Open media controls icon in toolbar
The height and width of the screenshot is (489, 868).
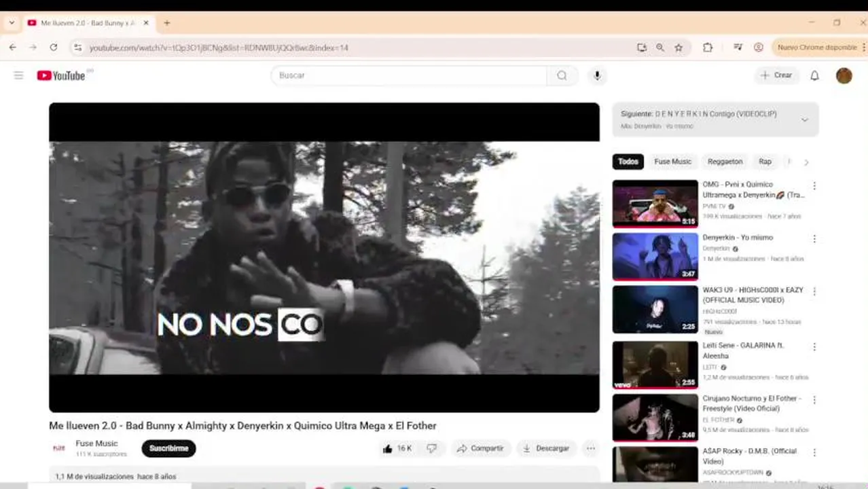pyautogui.click(x=738, y=48)
